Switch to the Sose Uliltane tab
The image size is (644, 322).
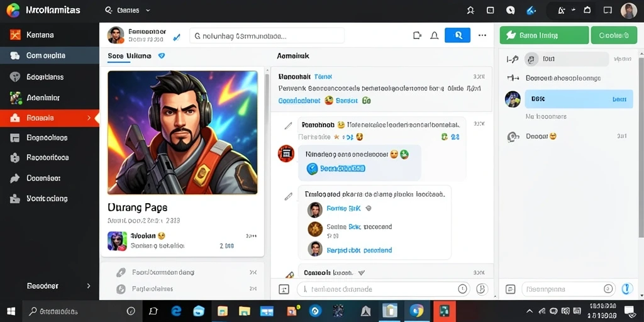pos(130,56)
